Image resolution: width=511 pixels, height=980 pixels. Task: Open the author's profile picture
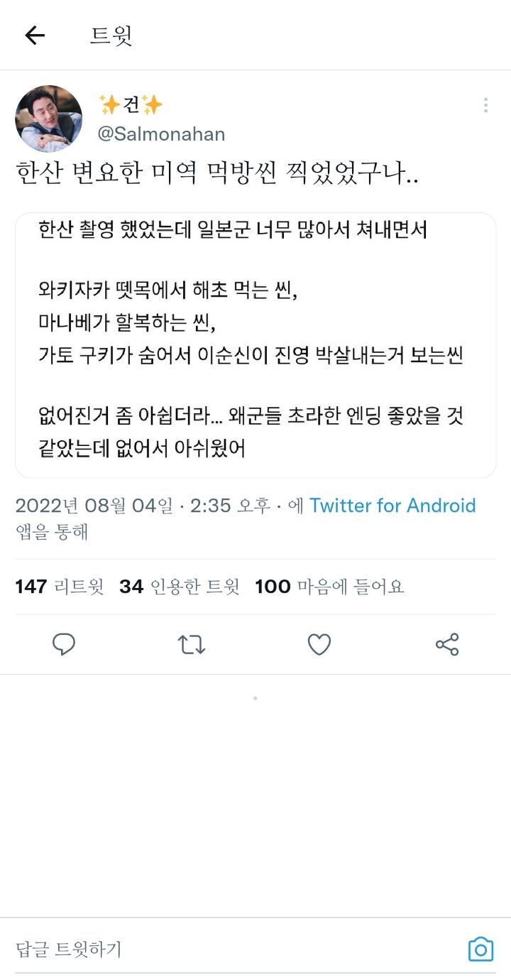[x=48, y=119]
